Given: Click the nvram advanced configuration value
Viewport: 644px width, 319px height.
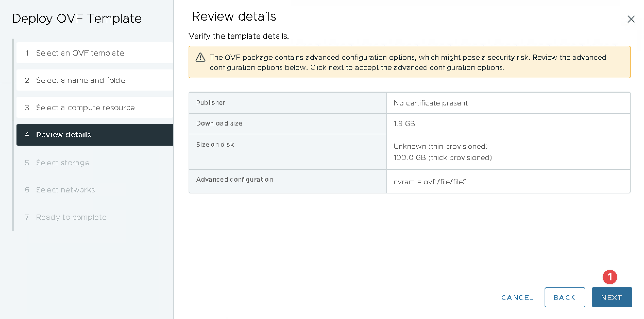Looking at the screenshot, I should [x=430, y=182].
